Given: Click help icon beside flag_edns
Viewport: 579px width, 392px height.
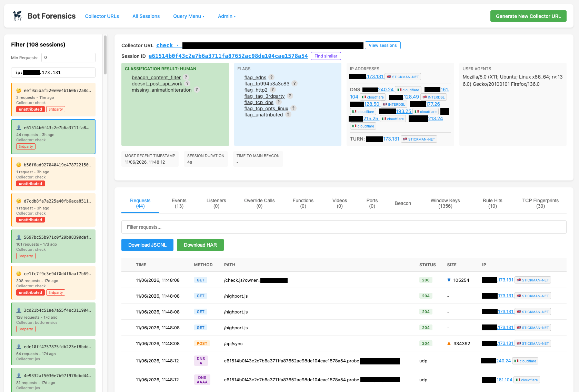Looking at the screenshot, I should pos(272,77).
